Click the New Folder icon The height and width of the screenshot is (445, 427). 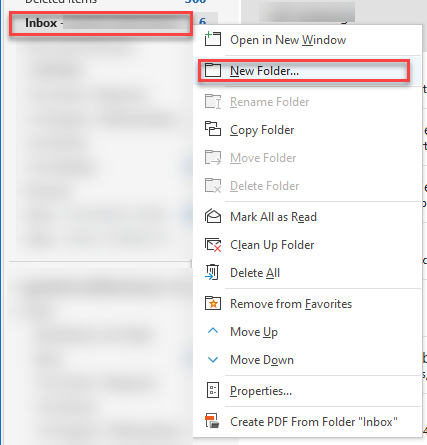213,70
